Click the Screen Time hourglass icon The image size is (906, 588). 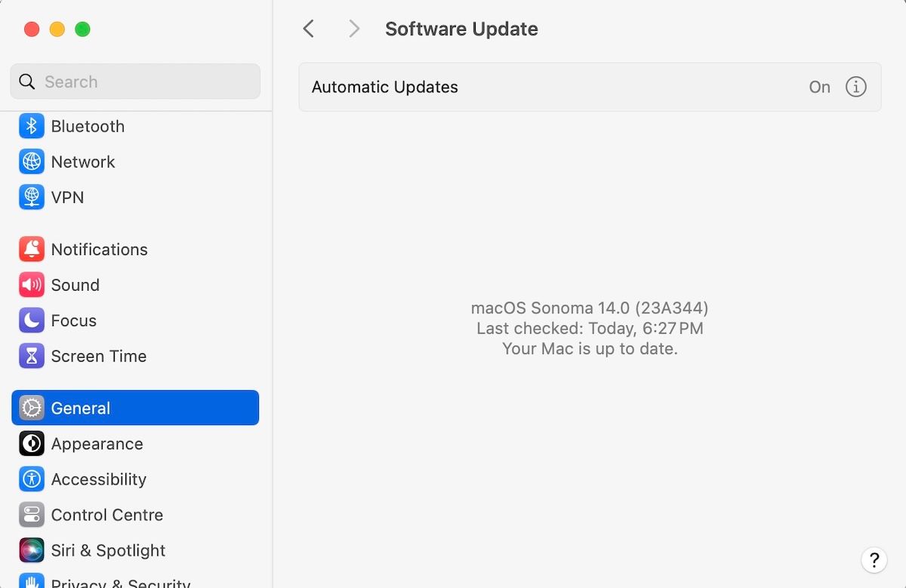(32, 356)
